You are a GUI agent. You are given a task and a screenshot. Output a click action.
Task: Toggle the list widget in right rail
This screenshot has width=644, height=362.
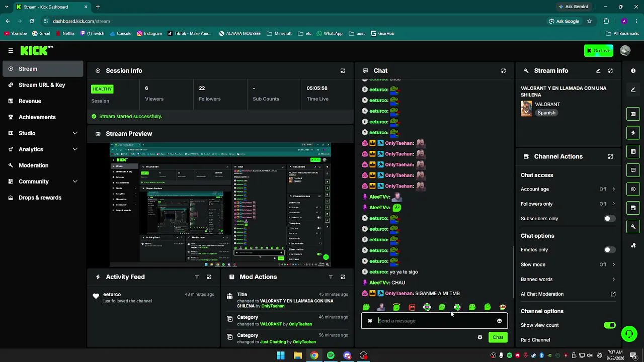(633, 151)
